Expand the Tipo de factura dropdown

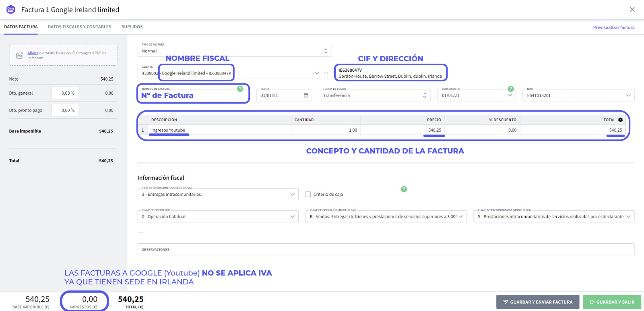coord(326,51)
